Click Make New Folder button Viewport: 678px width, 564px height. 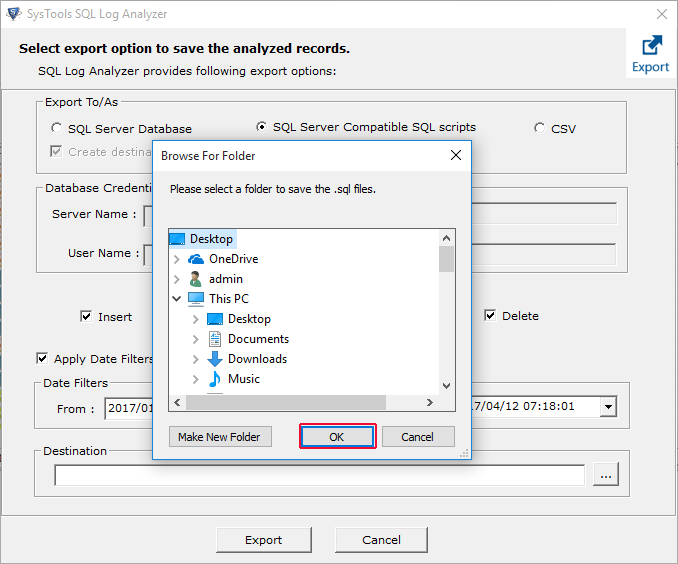(x=220, y=437)
